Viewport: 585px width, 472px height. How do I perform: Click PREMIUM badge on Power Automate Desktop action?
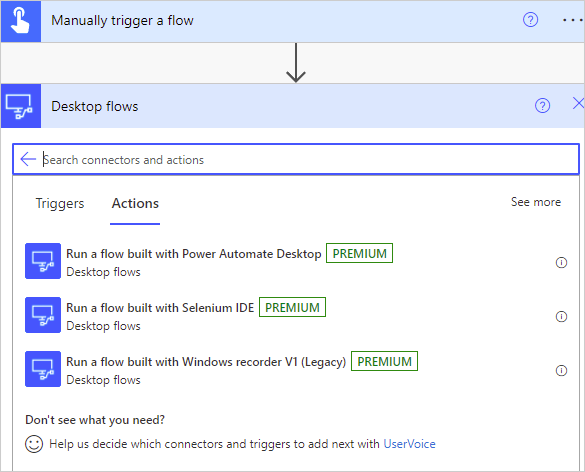359,253
